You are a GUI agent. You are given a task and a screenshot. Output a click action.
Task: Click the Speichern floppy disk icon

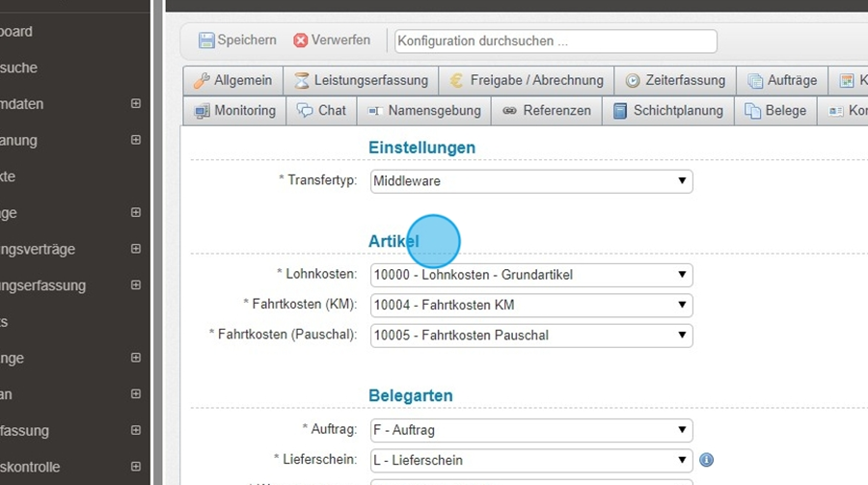click(x=206, y=40)
